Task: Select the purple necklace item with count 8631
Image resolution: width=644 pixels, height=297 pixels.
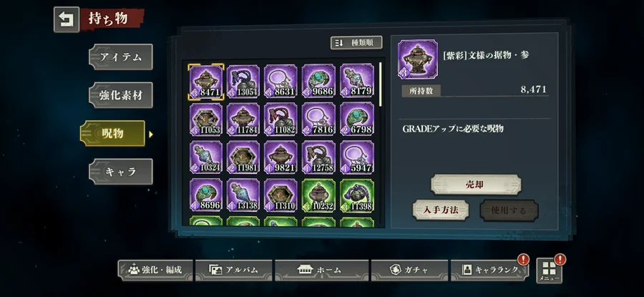Action: (281, 81)
